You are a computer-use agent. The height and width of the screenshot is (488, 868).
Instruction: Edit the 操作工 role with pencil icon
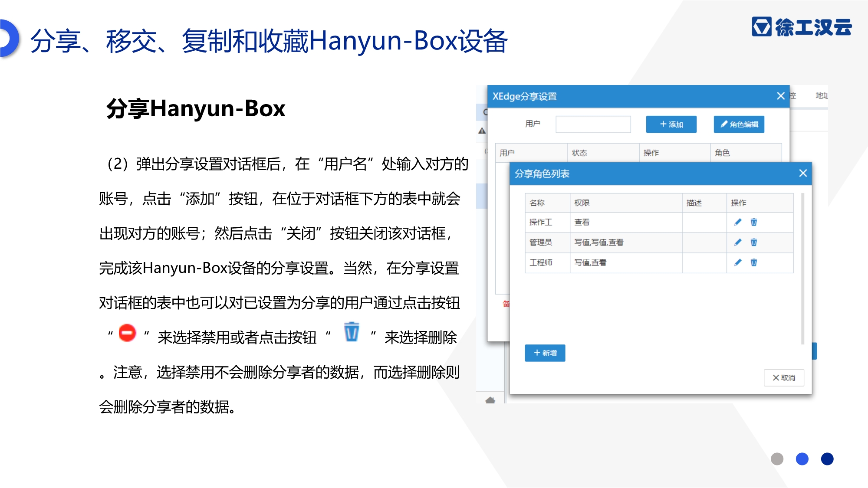(x=738, y=222)
